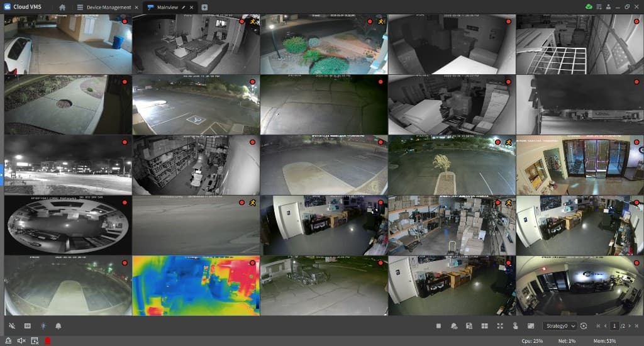This screenshot has height=346, width=644.
Task: Add a new view tab with plus icon
Action: coord(204,8)
